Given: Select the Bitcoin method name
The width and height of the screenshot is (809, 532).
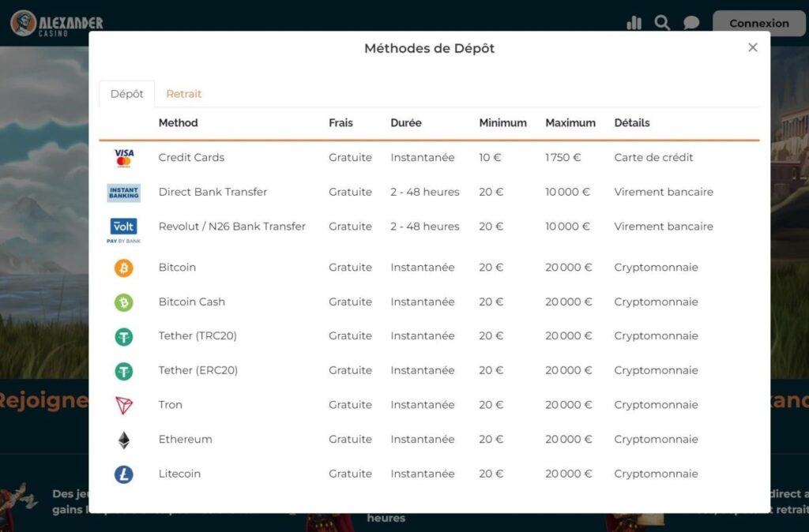Looking at the screenshot, I should coord(177,267).
